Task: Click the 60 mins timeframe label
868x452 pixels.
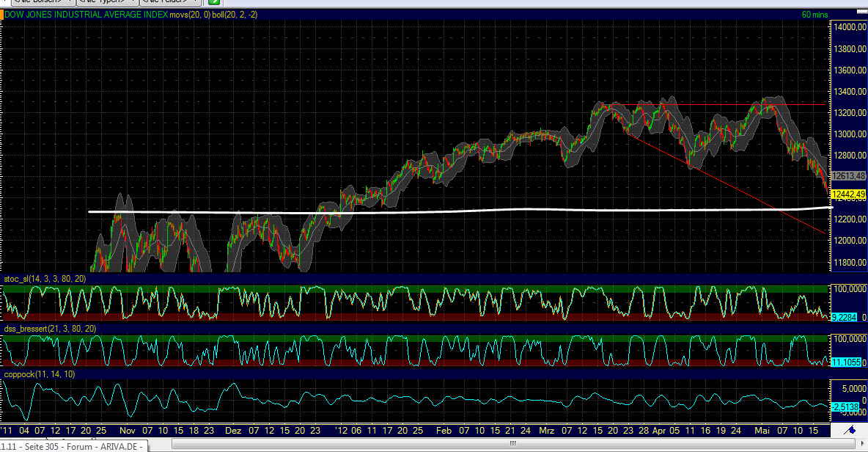Action: pyautogui.click(x=816, y=14)
